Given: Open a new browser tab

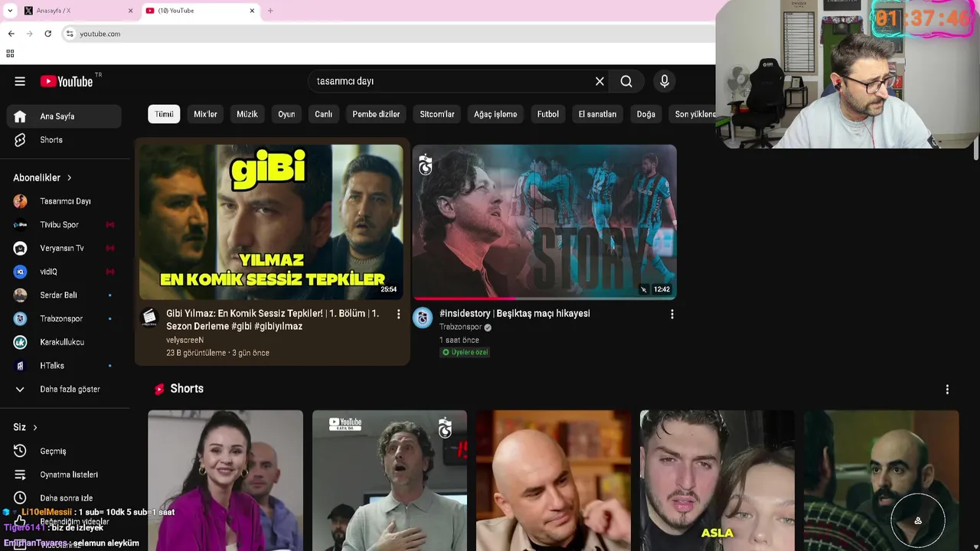Looking at the screenshot, I should 270,11.
